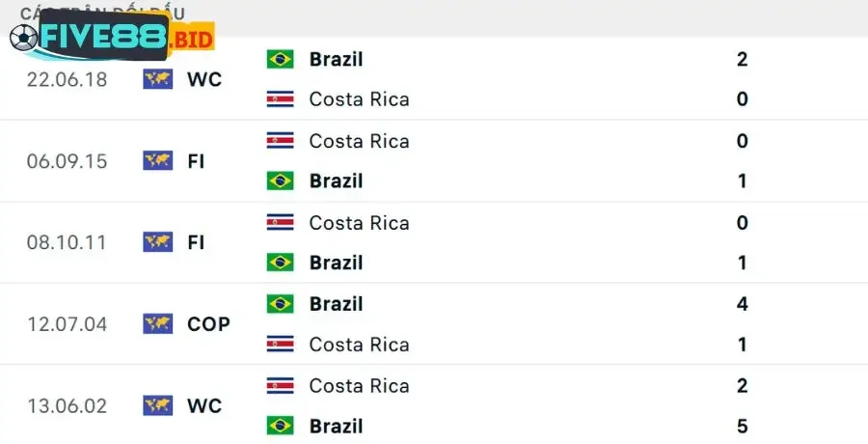The image size is (868, 444).
Task: Click the Brazil flag in the 08.10.11 match
Action: [x=281, y=263]
